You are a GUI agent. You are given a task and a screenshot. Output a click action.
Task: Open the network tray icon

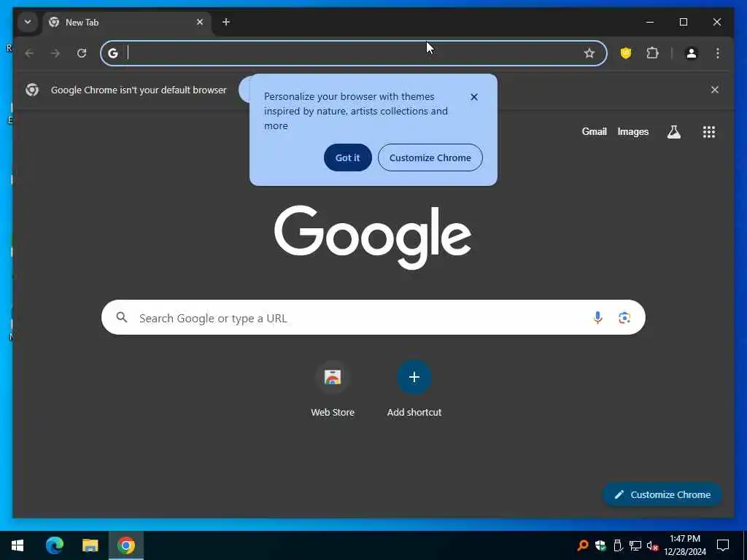pos(635,545)
